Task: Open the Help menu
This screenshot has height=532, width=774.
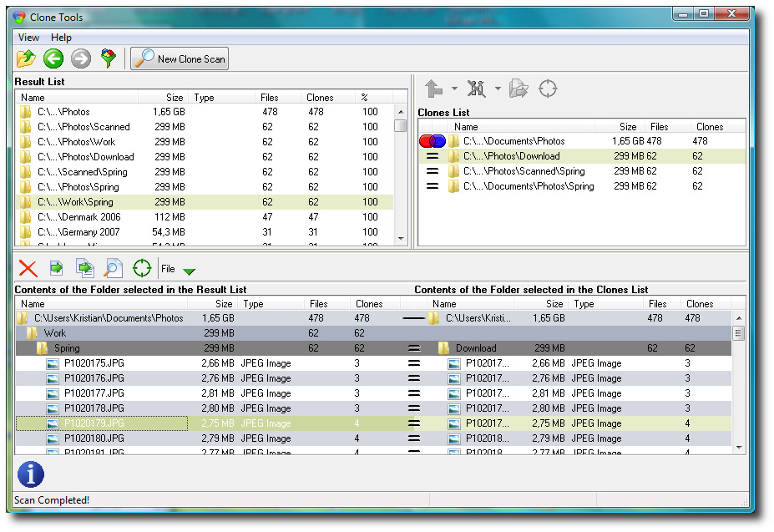Action: coord(61,38)
